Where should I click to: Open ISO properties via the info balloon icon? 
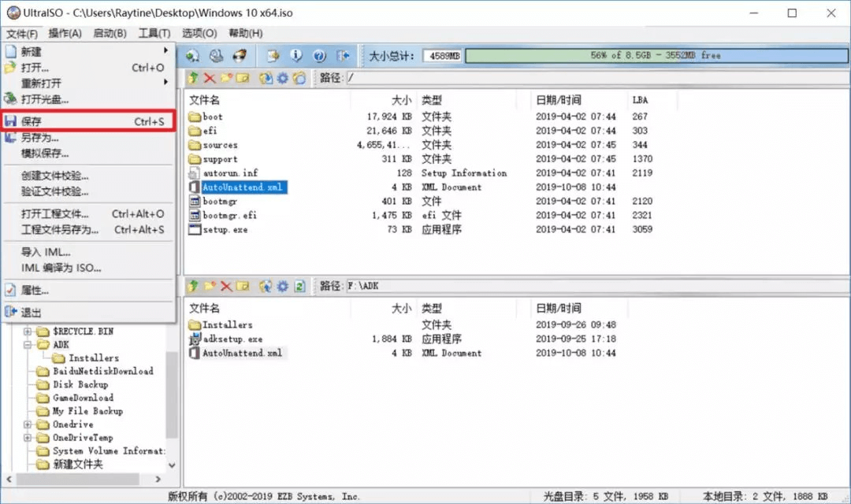[x=296, y=55]
